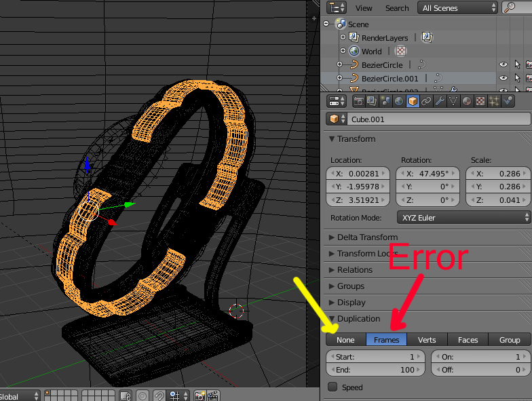Viewport: 532px width, 401px height.
Task: Collapse the Scene tree in the outliner
Action: click(326, 24)
